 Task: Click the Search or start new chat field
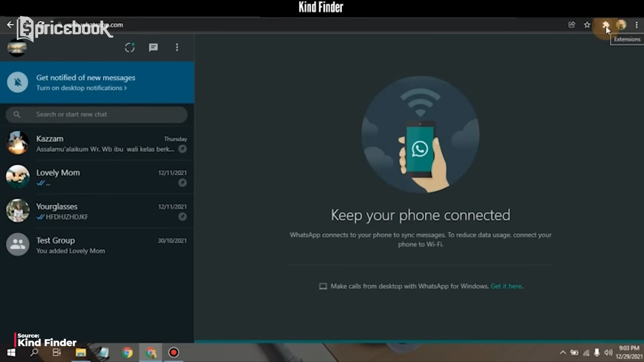click(x=97, y=115)
